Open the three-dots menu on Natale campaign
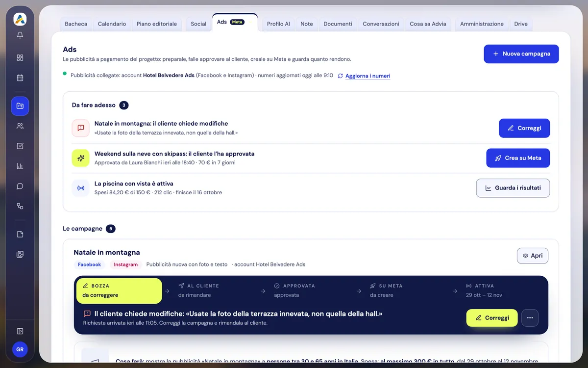The width and height of the screenshot is (588, 368). [530, 318]
